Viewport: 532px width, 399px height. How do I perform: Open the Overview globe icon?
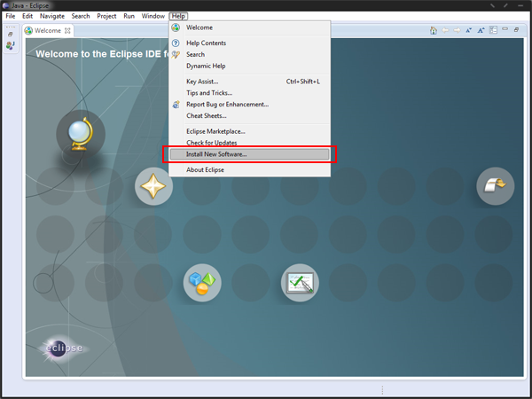(81, 134)
